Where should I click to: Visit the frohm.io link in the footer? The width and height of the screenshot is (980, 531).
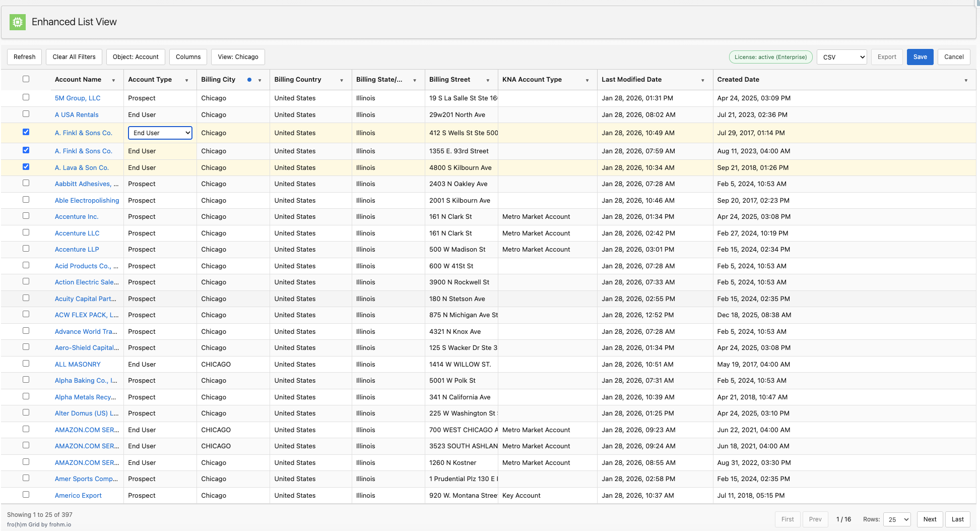(59, 524)
